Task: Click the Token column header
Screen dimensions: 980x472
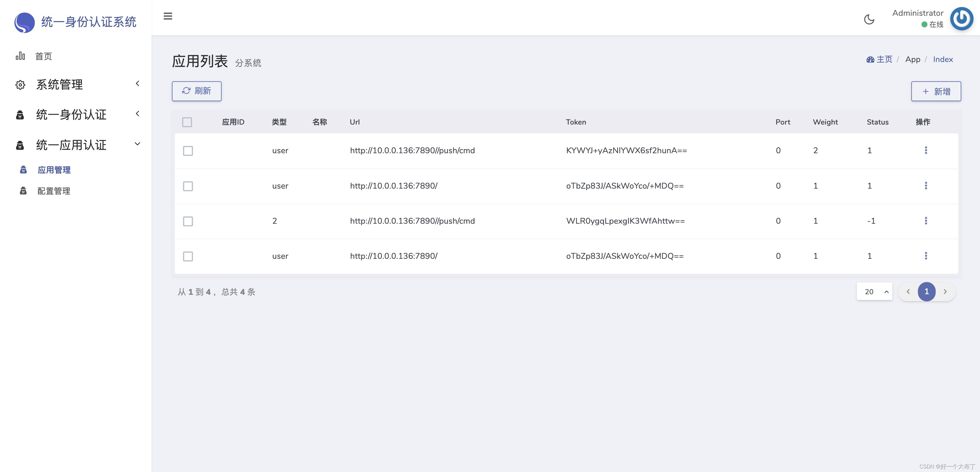Action: [x=576, y=122]
